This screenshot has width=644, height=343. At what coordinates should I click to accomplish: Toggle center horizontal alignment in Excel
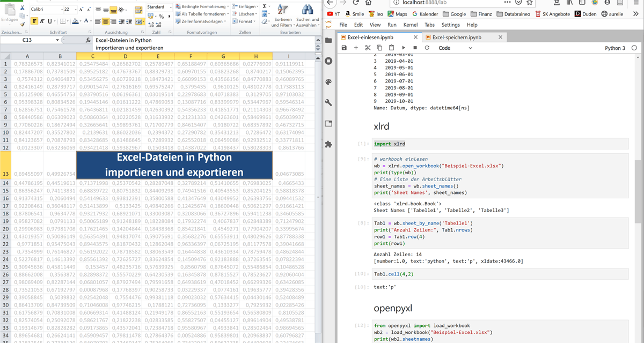[x=106, y=22]
